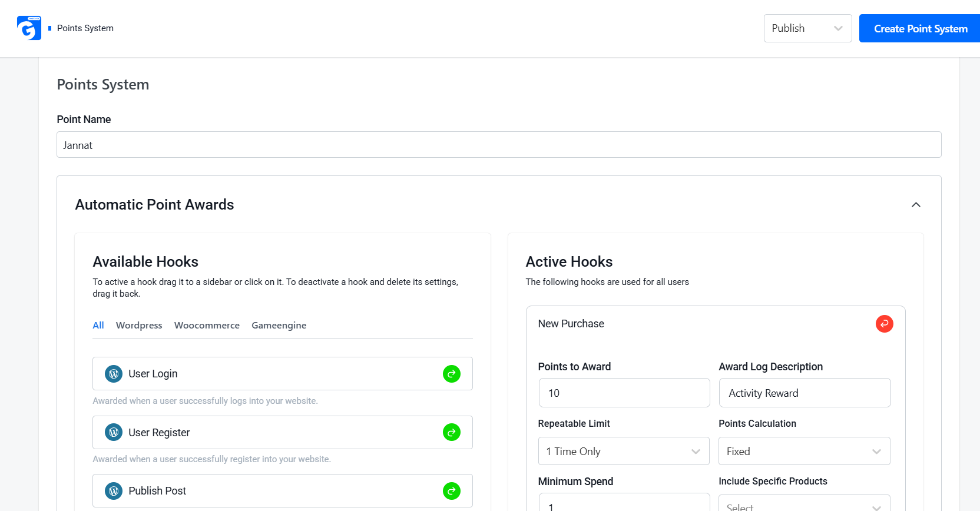
Task: Select the User Register hook row
Action: coord(283,433)
